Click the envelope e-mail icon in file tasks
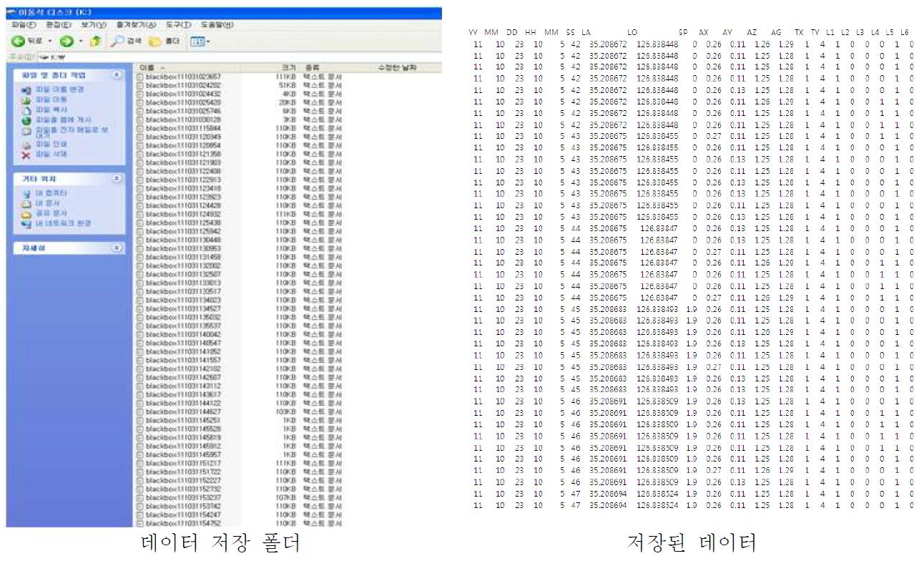 [x=26, y=130]
